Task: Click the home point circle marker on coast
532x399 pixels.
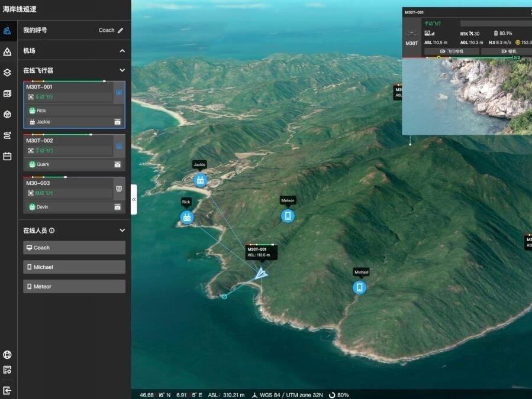Action: click(224, 297)
